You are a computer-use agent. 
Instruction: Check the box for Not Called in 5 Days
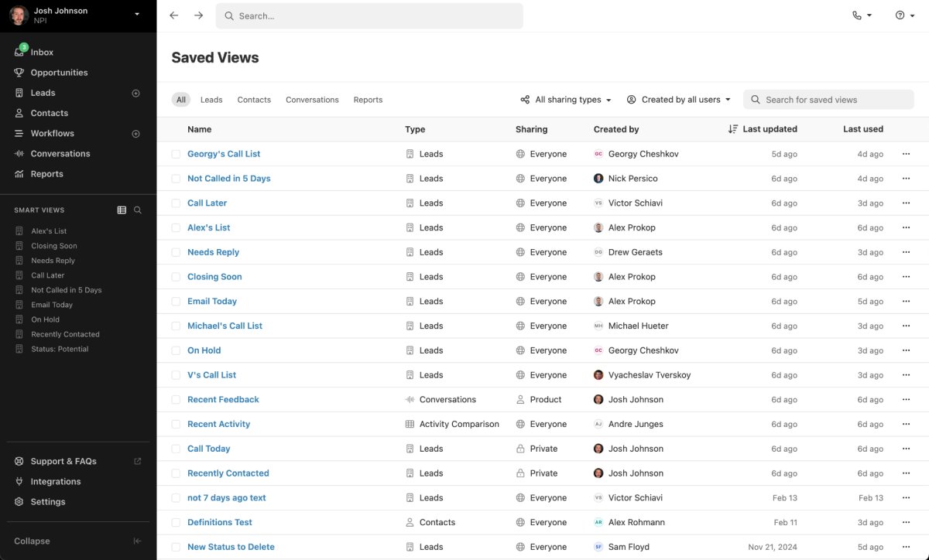[x=176, y=179]
